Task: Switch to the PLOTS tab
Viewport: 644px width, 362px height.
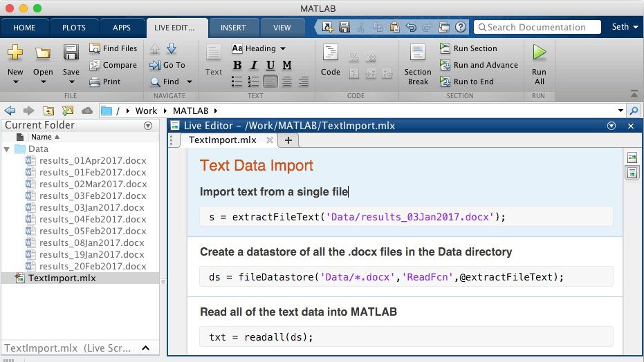Action: pyautogui.click(x=74, y=28)
